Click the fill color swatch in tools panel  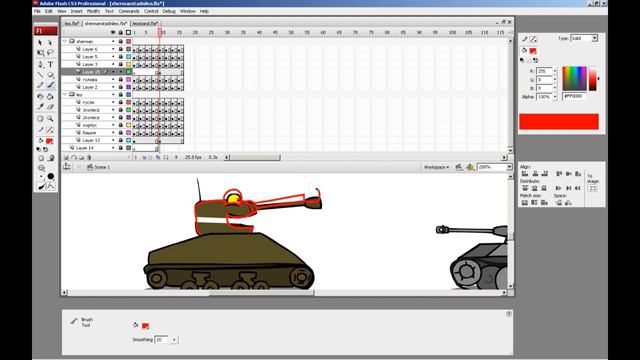[49, 141]
